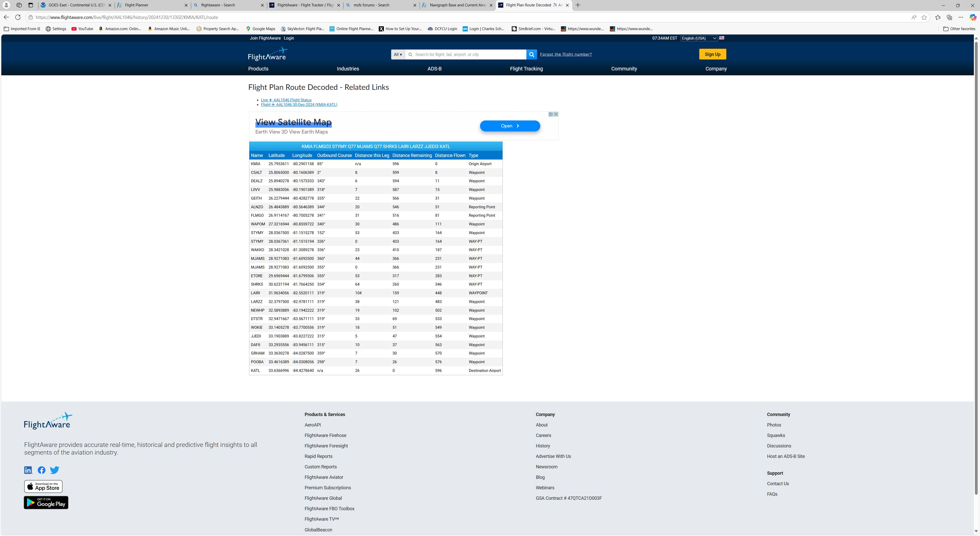Click the Open button in the ad
This screenshot has height=536, width=980.
click(x=510, y=126)
